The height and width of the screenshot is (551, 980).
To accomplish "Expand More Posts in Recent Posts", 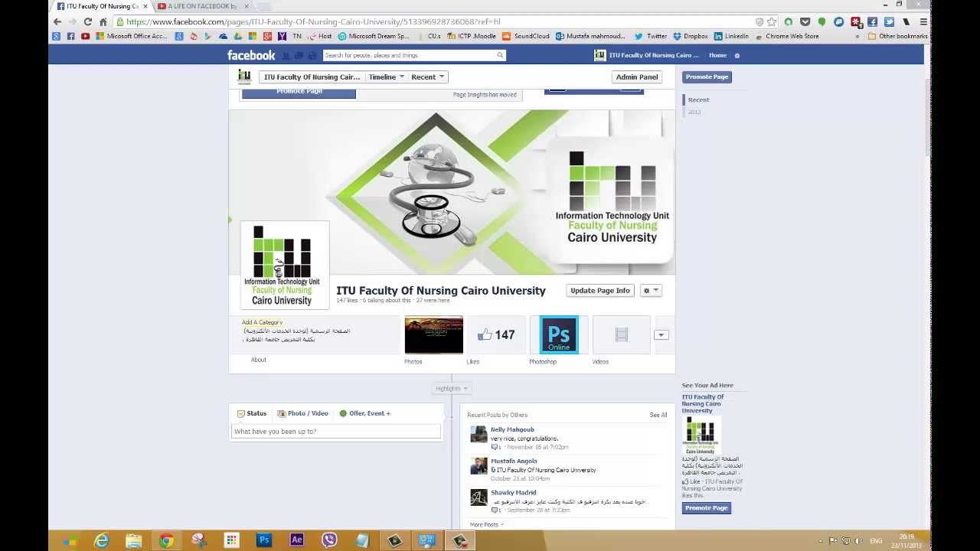I will tap(486, 525).
